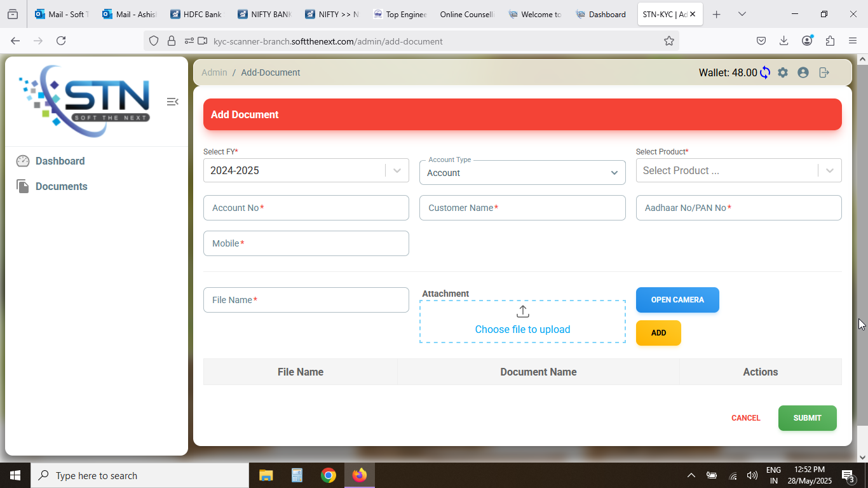The image size is (868, 488).
Task: Switch to the Dashboard browser tab
Action: [x=602, y=14]
